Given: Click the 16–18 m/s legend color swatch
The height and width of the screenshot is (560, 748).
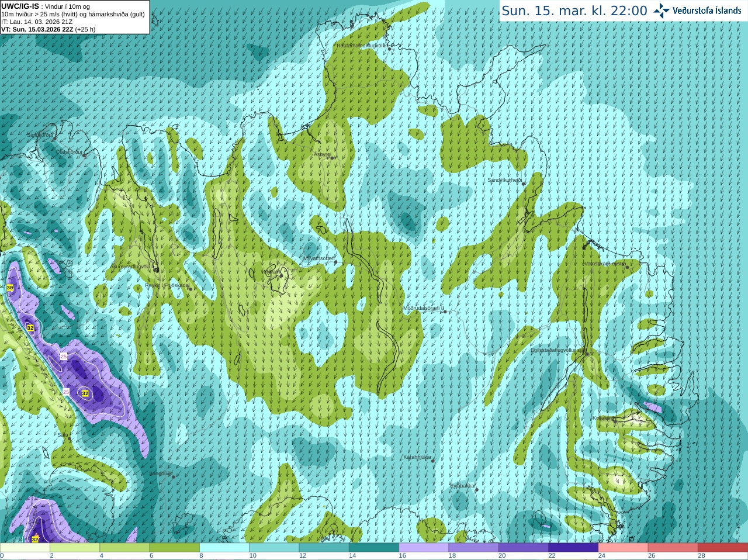Looking at the screenshot, I should [x=424, y=548].
